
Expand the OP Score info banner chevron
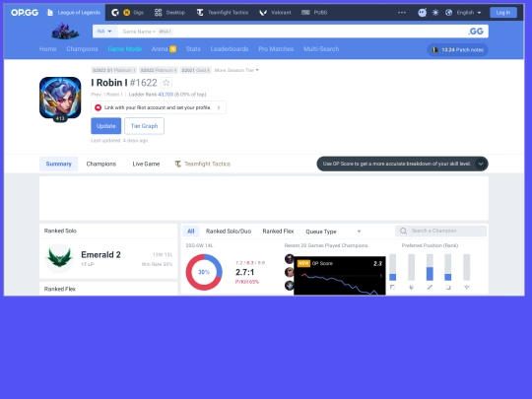[x=481, y=164]
